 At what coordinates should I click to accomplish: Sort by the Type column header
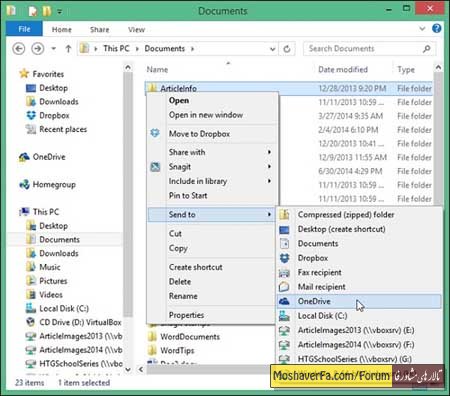[406, 70]
